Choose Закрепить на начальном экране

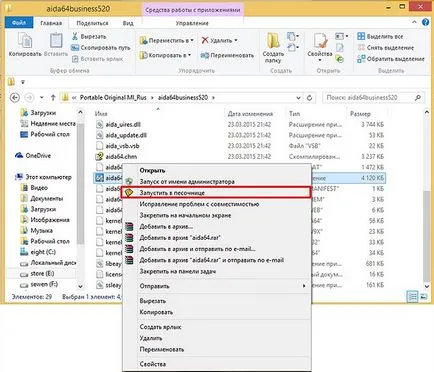pos(217,215)
